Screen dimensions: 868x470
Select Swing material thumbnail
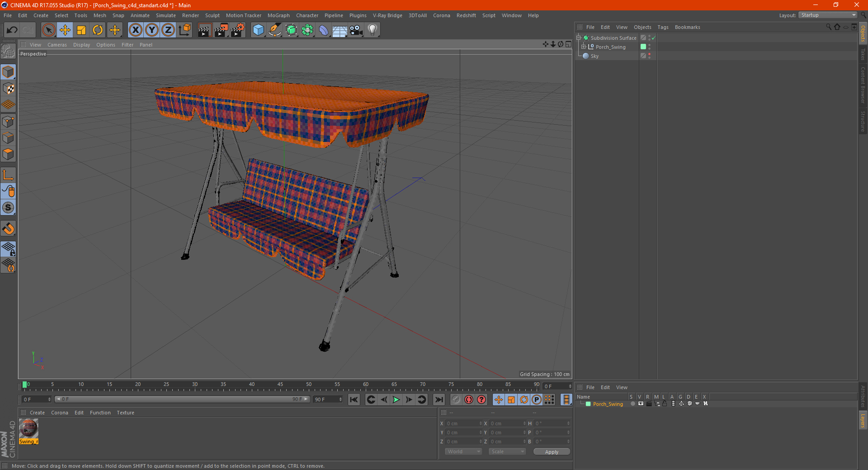(x=28, y=428)
